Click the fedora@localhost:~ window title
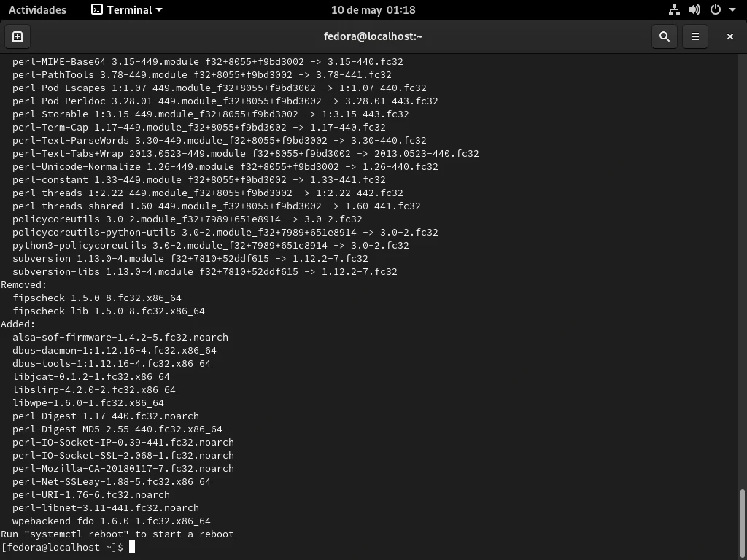This screenshot has width=747, height=560. [373, 36]
